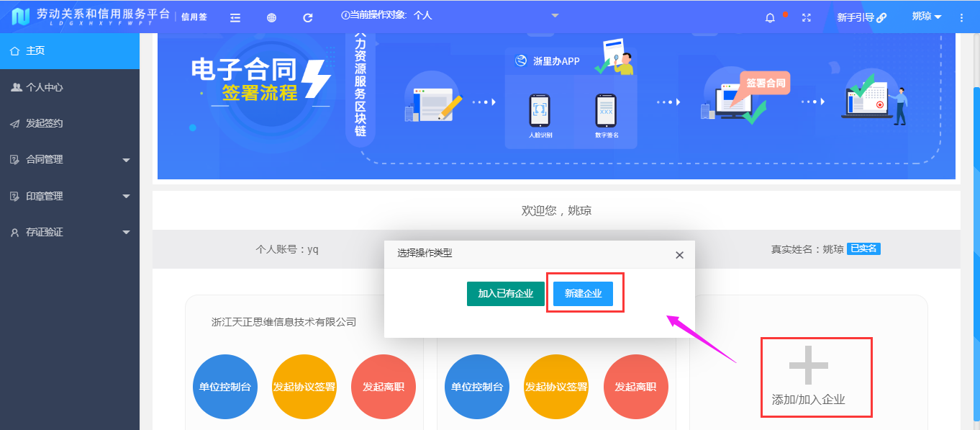The height and width of the screenshot is (430, 980).
Task: Click 发起离职 for 浙江天正思维 company
Action: tap(384, 387)
